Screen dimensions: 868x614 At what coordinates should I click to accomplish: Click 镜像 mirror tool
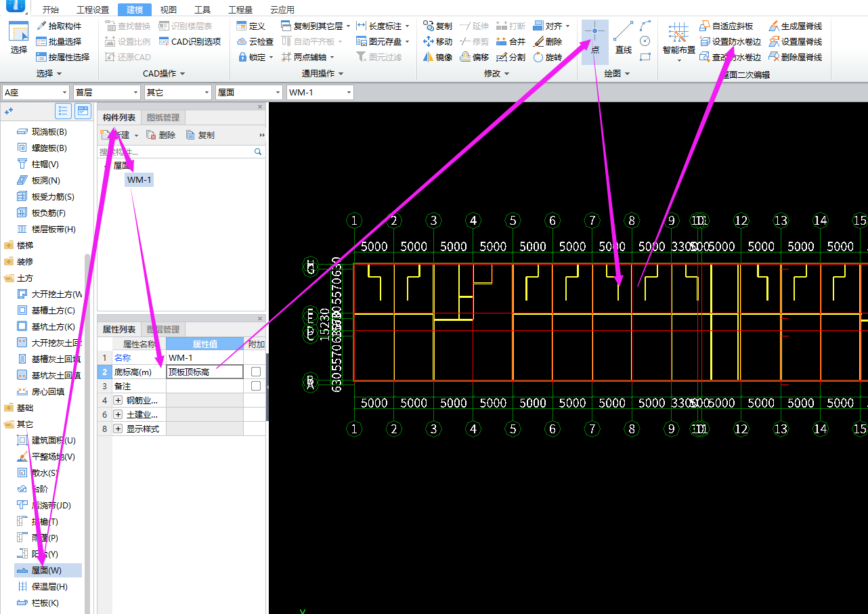(x=437, y=57)
